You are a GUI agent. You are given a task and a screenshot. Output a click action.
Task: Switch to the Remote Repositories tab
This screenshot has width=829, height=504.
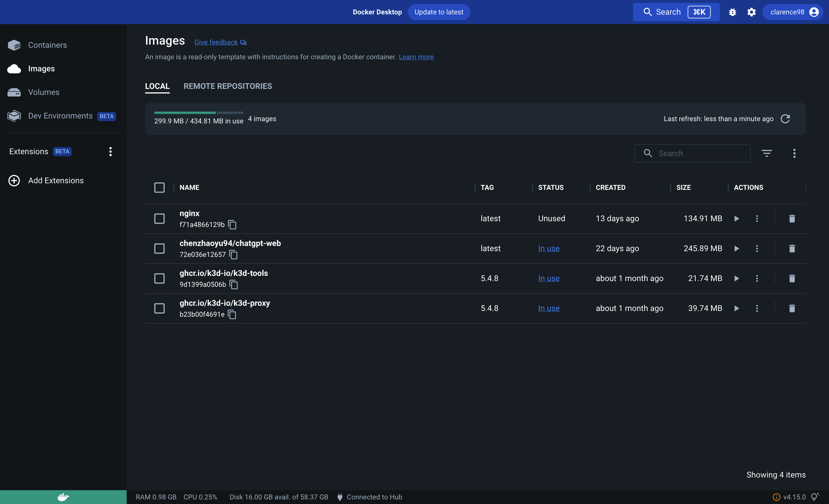pos(227,86)
